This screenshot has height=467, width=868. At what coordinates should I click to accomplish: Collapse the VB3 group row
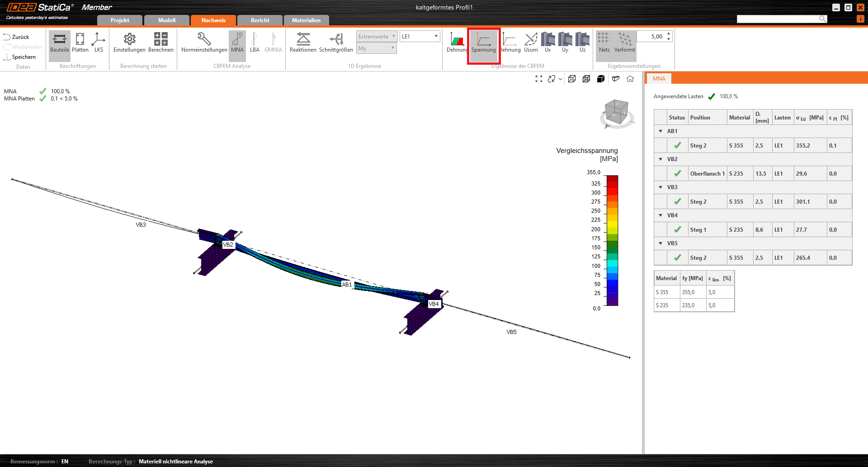coord(660,187)
